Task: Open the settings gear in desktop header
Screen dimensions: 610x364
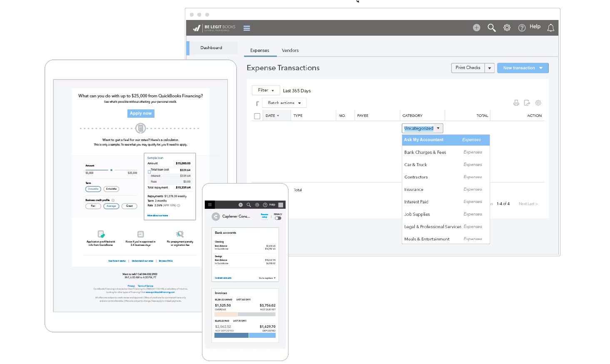Action: coord(507,27)
